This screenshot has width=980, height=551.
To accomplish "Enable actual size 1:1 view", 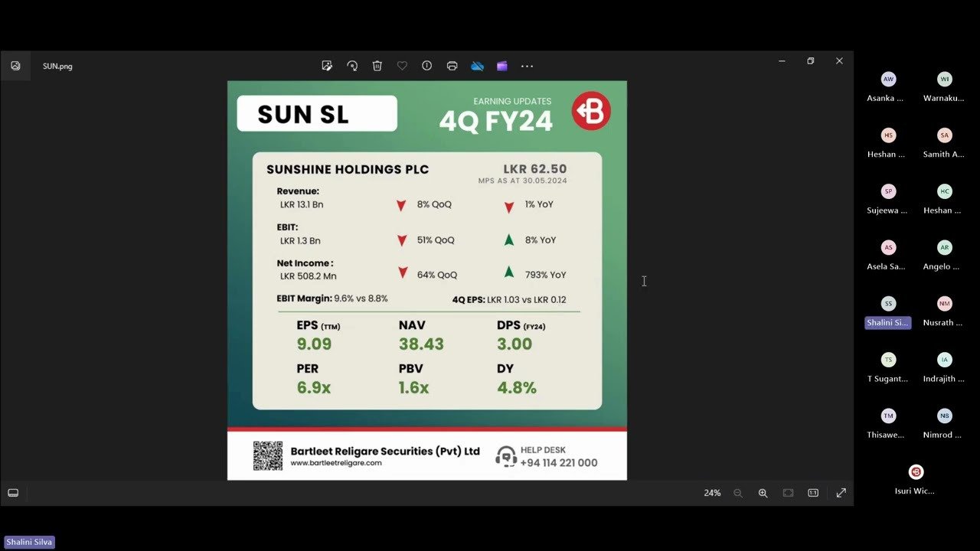I will [x=813, y=493].
